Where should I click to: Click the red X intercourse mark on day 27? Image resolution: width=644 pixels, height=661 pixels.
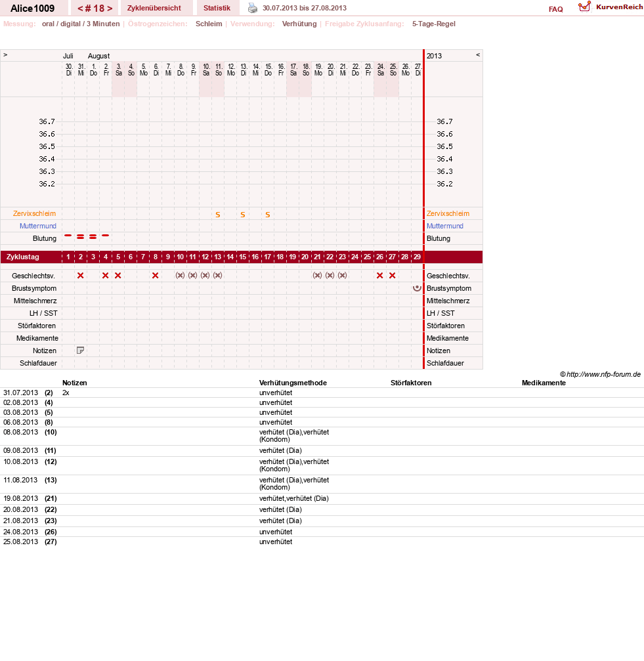pyautogui.click(x=393, y=275)
